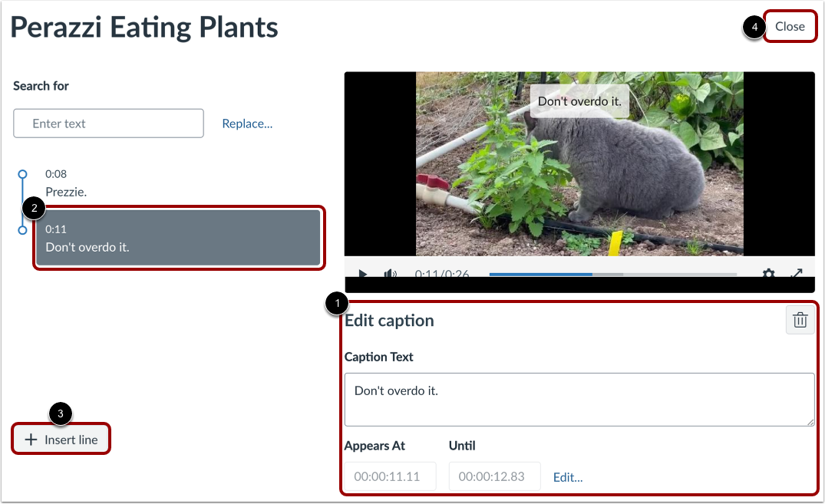
Task: Mute the video audio
Action: 390,274
